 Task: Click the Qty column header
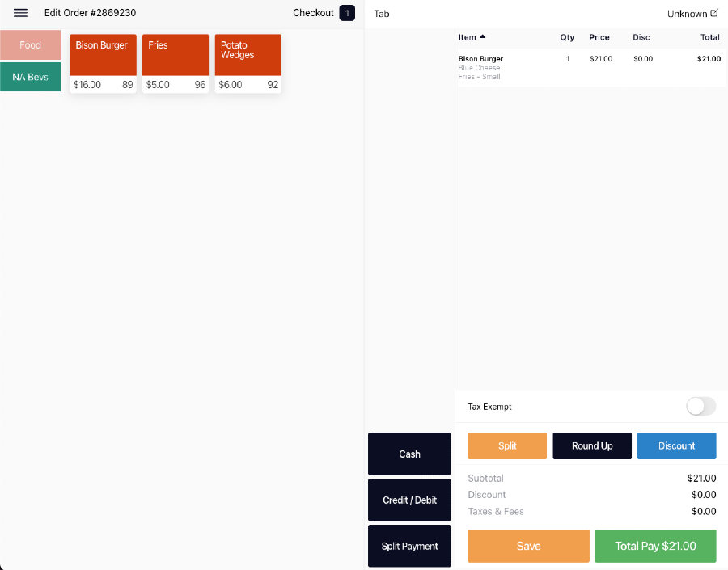567,38
